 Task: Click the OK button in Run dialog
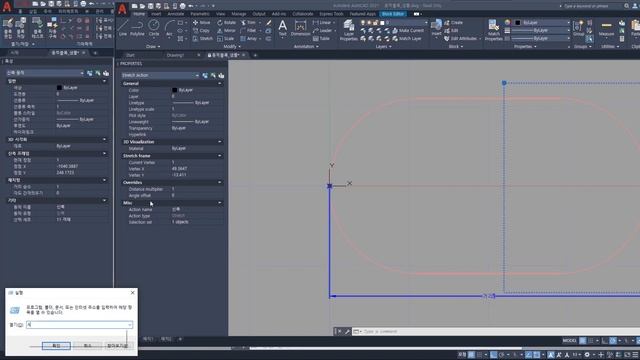point(56,346)
